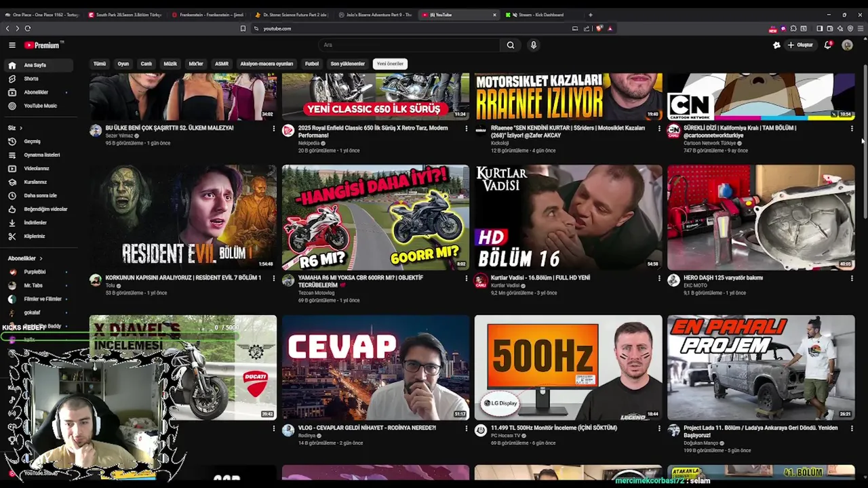Open options menu for Yamaha R6 video
The width and height of the screenshot is (868, 488).
466,278
